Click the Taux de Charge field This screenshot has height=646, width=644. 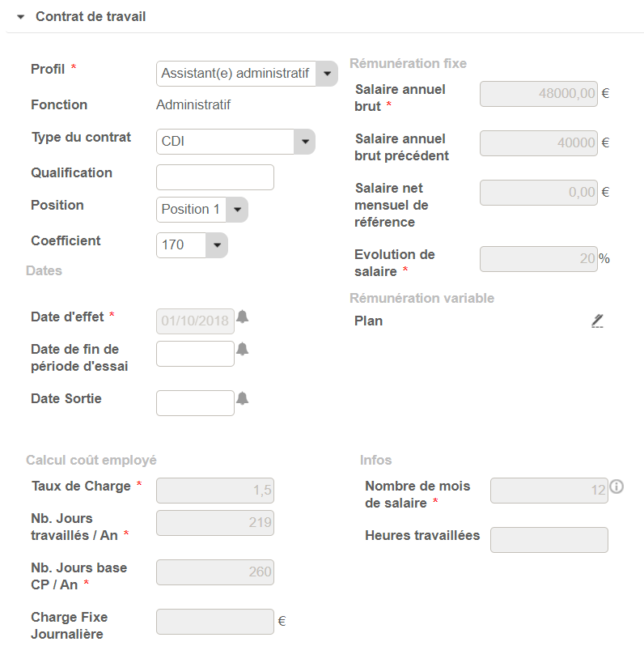click(214, 491)
